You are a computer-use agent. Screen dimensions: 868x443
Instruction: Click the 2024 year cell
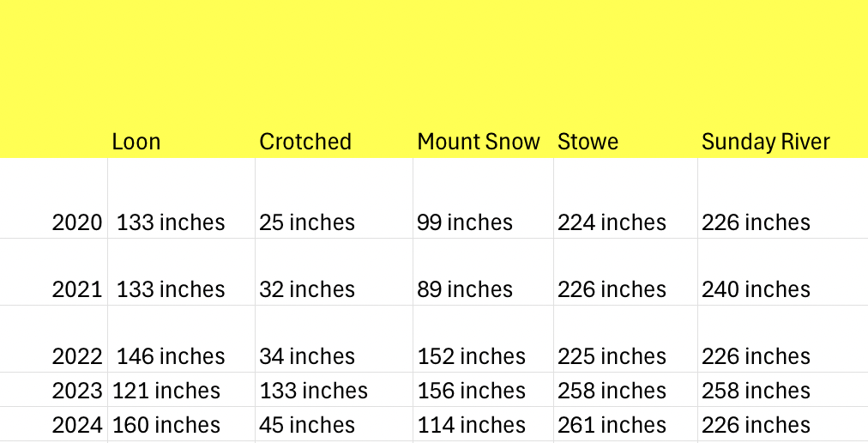click(77, 425)
